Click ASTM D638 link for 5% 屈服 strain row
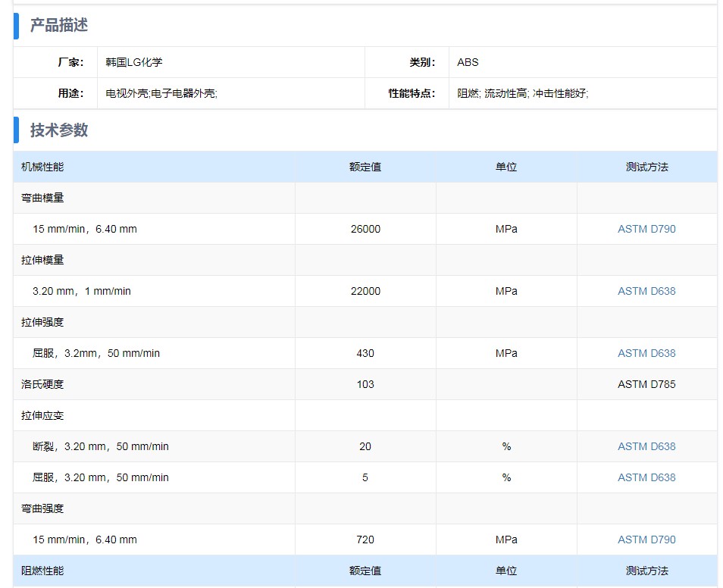The width and height of the screenshot is (723, 588). [646, 477]
